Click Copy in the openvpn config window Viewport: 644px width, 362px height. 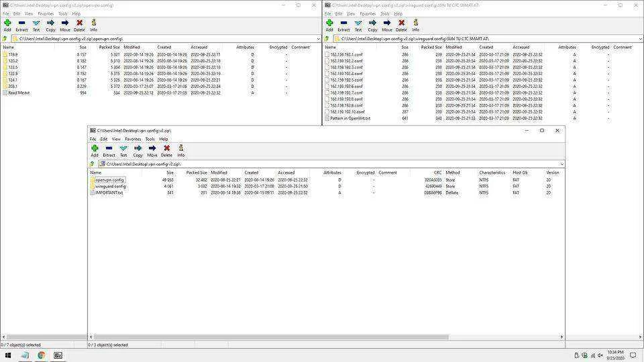(50, 25)
